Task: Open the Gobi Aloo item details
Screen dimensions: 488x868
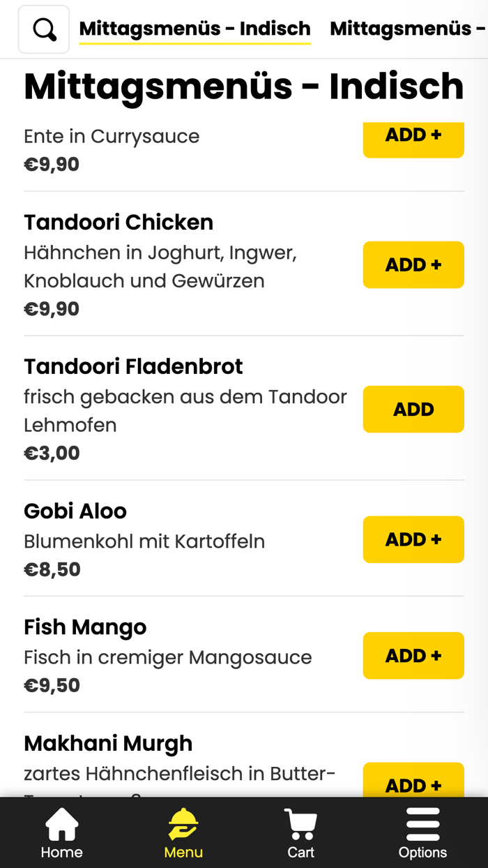Action: [75, 511]
